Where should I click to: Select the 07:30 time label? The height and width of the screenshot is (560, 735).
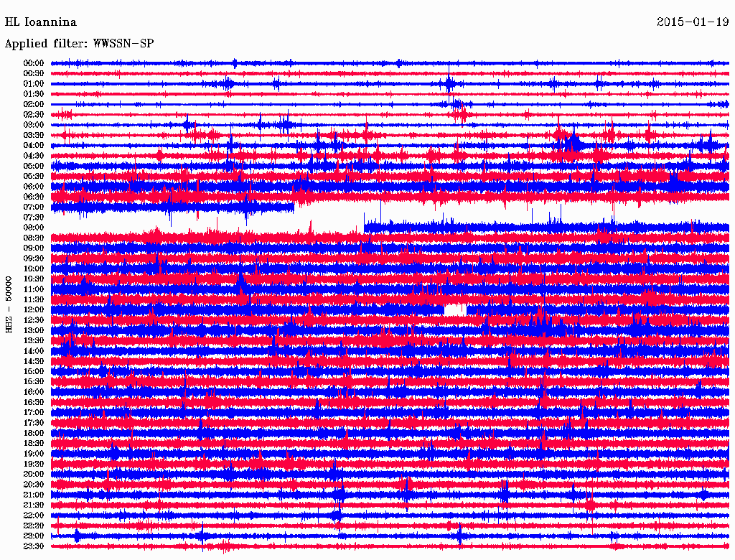coord(34,217)
